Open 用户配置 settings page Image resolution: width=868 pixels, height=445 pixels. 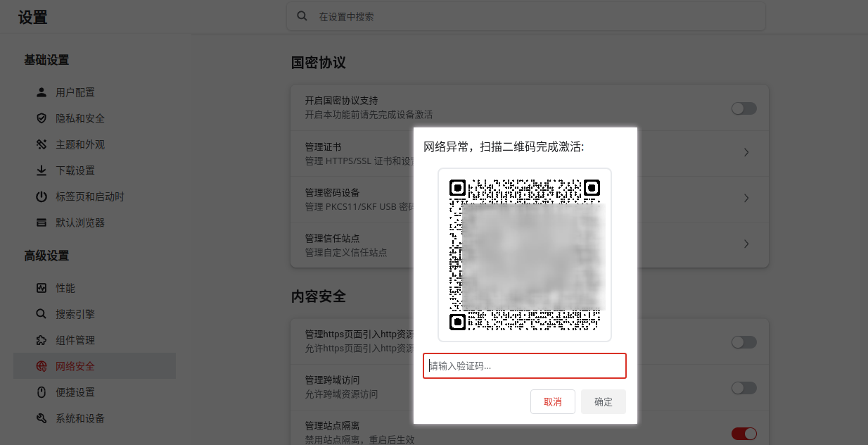(x=95, y=92)
